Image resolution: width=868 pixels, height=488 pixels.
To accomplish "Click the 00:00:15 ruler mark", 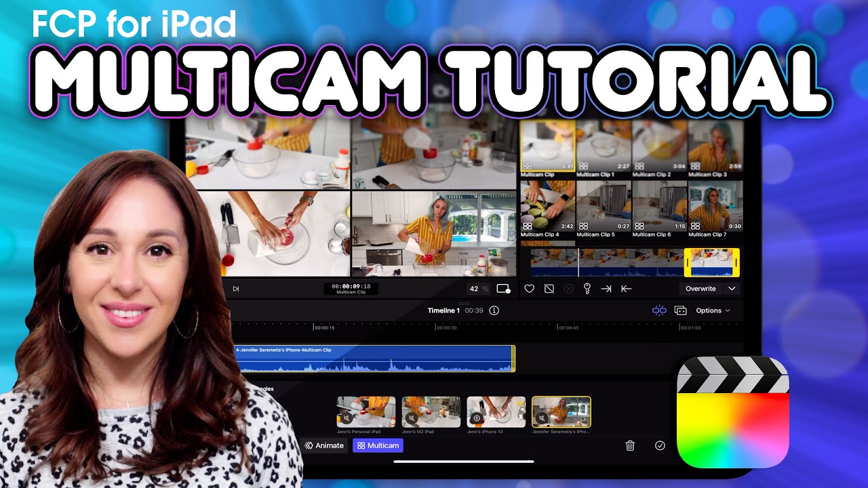I will pos(324,328).
